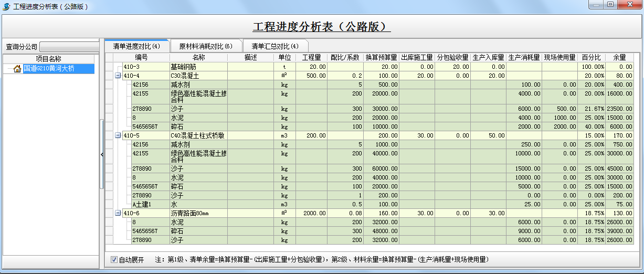The height and width of the screenshot is (274, 644).
Task: Click the house icon beside 国道G210黄河大桥
Action: click(17, 68)
